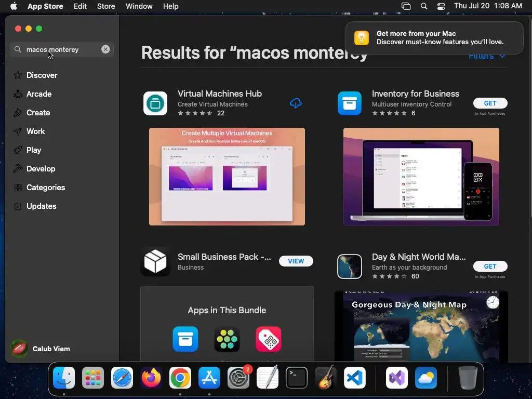Open the Develop section
532x399 pixels.
34,168
